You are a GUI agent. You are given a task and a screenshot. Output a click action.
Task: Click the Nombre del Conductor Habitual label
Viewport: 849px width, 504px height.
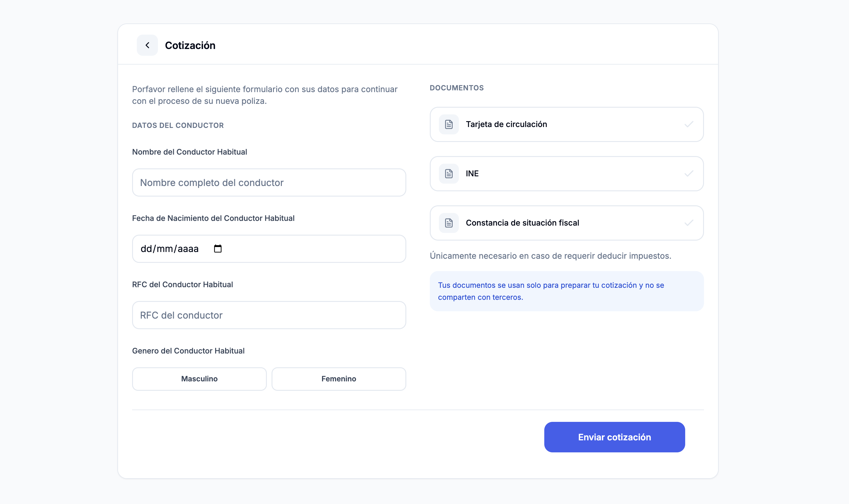tap(189, 152)
